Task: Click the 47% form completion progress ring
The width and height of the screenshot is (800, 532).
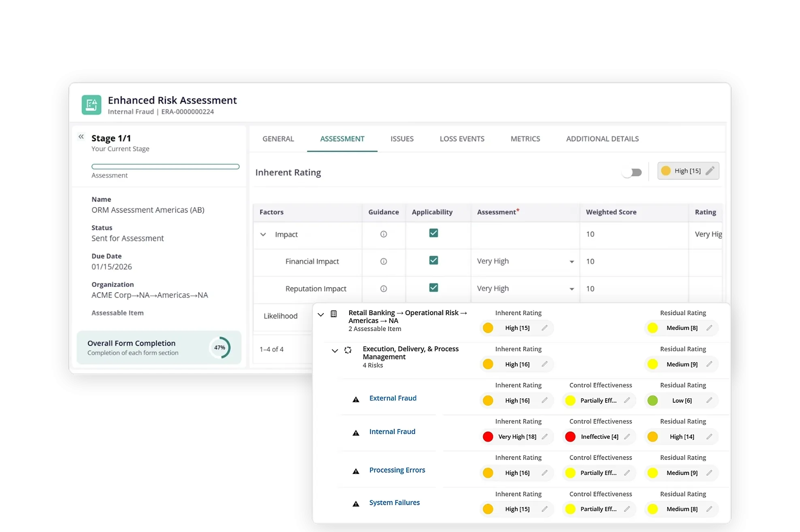Action: pos(220,348)
